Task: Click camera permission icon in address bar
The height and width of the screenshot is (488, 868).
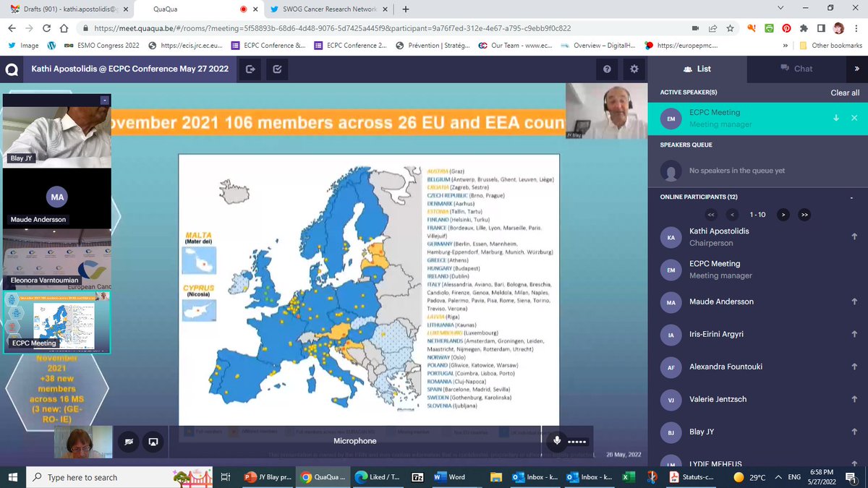Action: 696,28
